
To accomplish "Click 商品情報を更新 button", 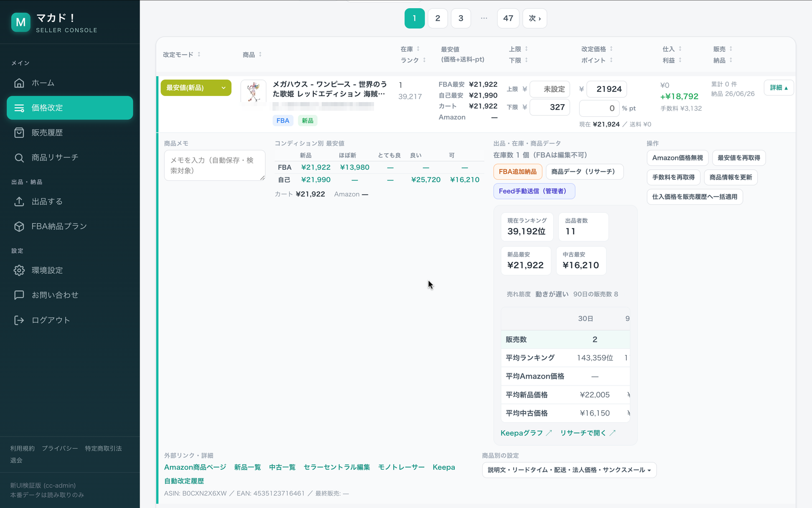I will pos(731,177).
